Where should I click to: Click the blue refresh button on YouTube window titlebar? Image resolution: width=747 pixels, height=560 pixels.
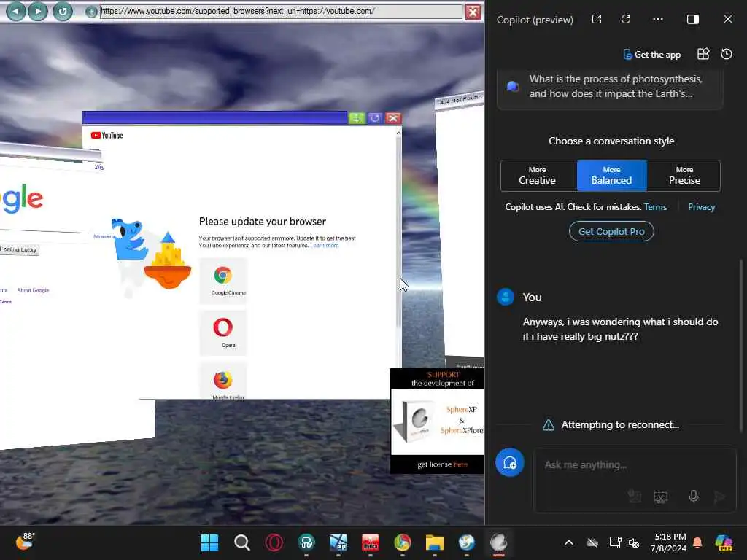click(374, 118)
